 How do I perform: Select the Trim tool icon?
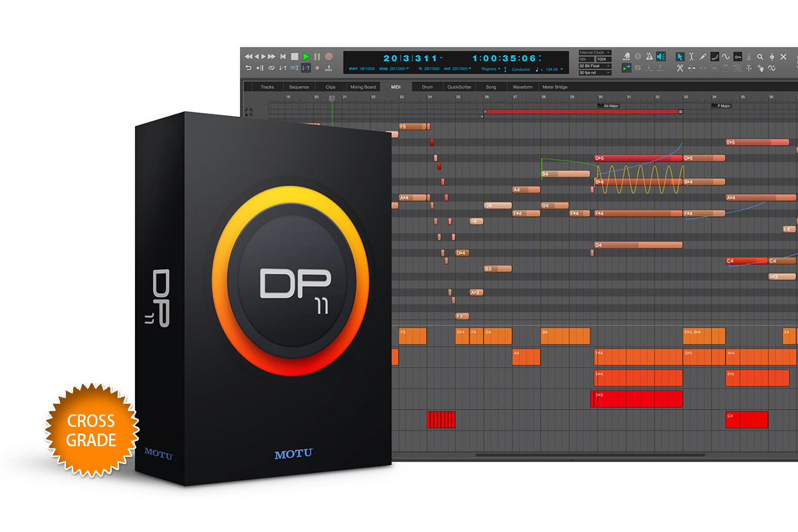pyautogui.click(x=691, y=68)
